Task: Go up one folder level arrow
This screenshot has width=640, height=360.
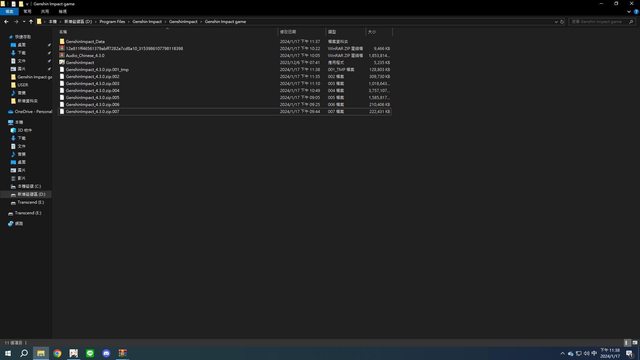Action: click(31, 22)
